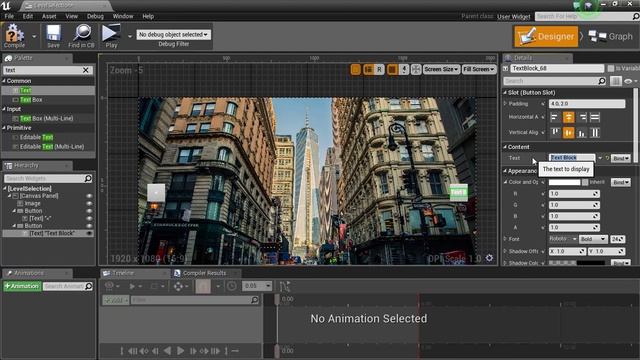Toggle visibility of [Text] "<" row
This screenshot has height=360, width=640.
click(89, 218)
